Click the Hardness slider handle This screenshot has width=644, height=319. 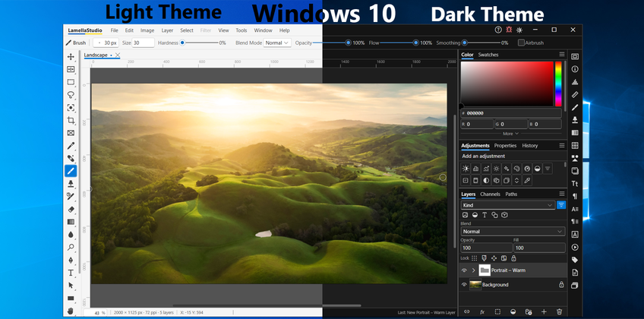182,43
